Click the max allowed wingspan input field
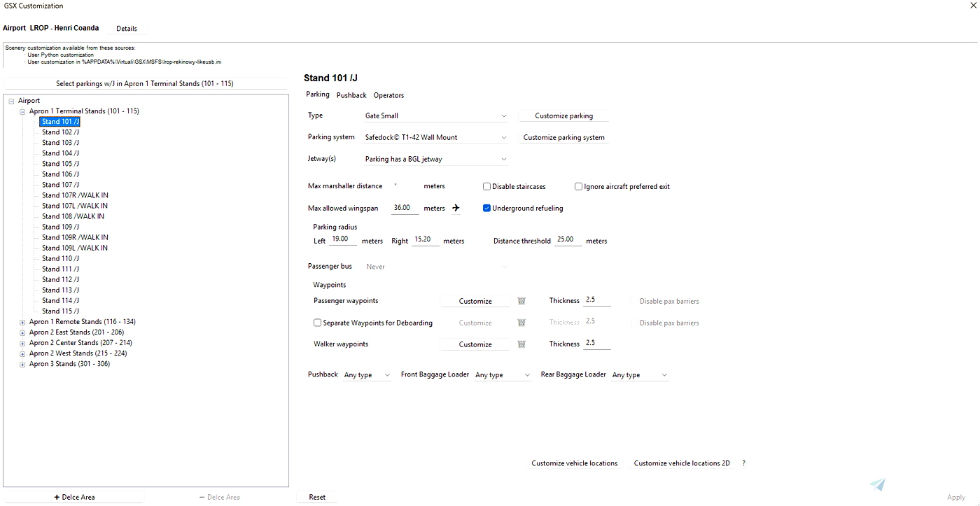The height and width of the screenshot is (506, 980). point(405,207)
